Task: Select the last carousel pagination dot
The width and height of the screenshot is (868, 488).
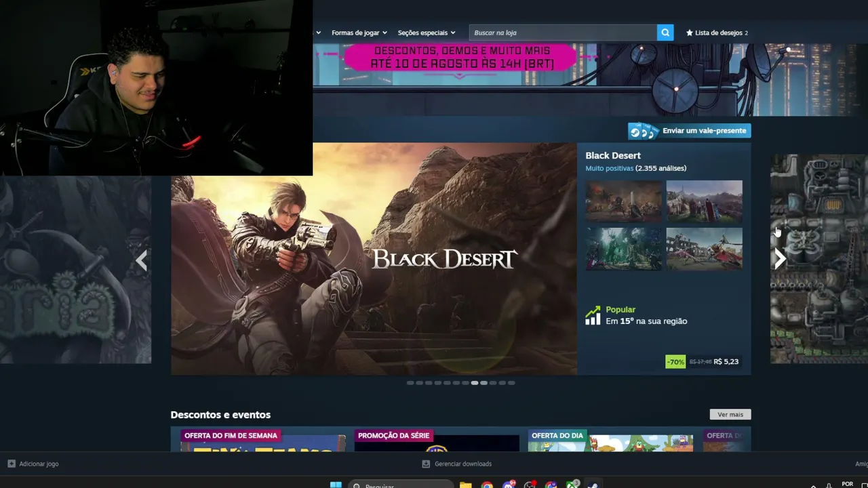Action: (511, 383)
